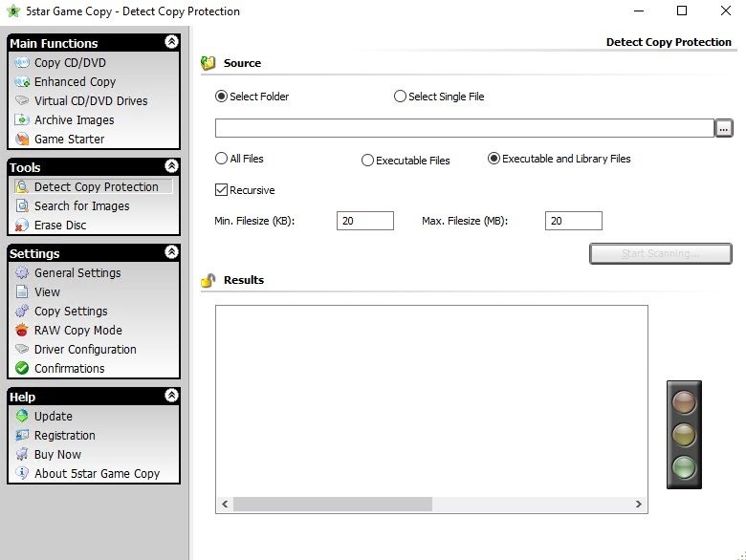
Task: Collapse the Tools panel
Action: (x=171, y=166)
